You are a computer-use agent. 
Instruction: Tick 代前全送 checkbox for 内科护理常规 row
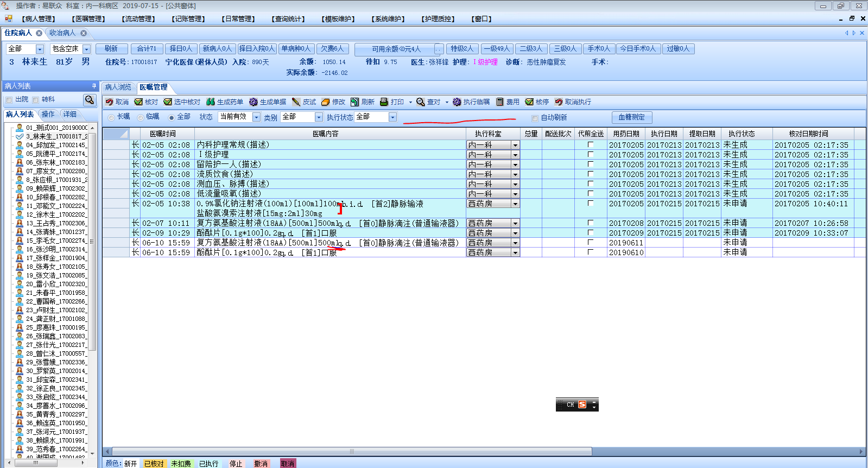[591, 145]
